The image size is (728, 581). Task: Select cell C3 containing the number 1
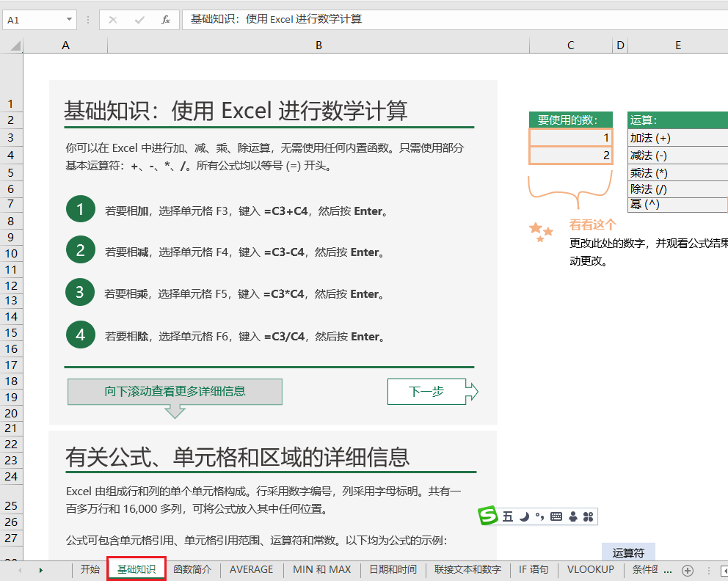point(570,138)
